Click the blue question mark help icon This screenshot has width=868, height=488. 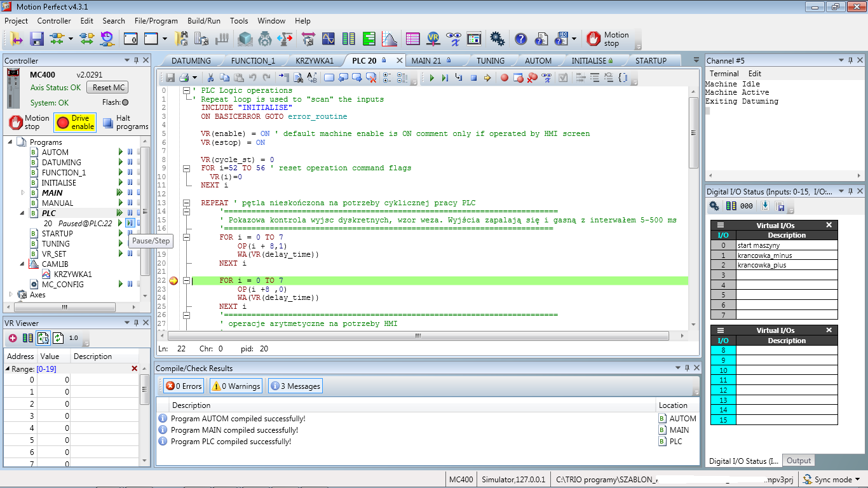[520, 39]
